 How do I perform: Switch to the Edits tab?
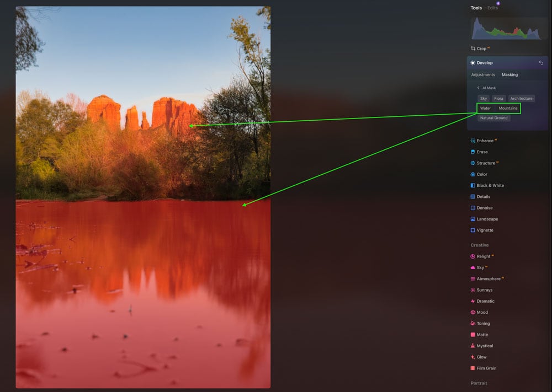[x=492, y=8]
